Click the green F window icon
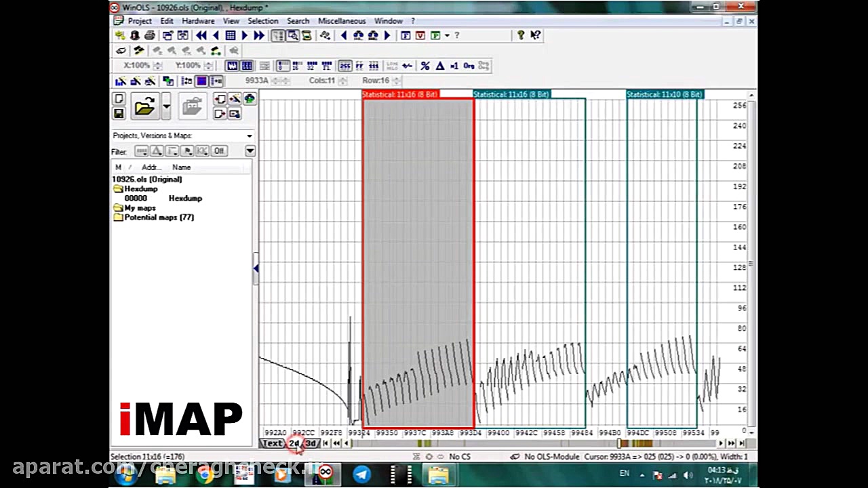This screenshot has height=488, width=868. [435, 35]
